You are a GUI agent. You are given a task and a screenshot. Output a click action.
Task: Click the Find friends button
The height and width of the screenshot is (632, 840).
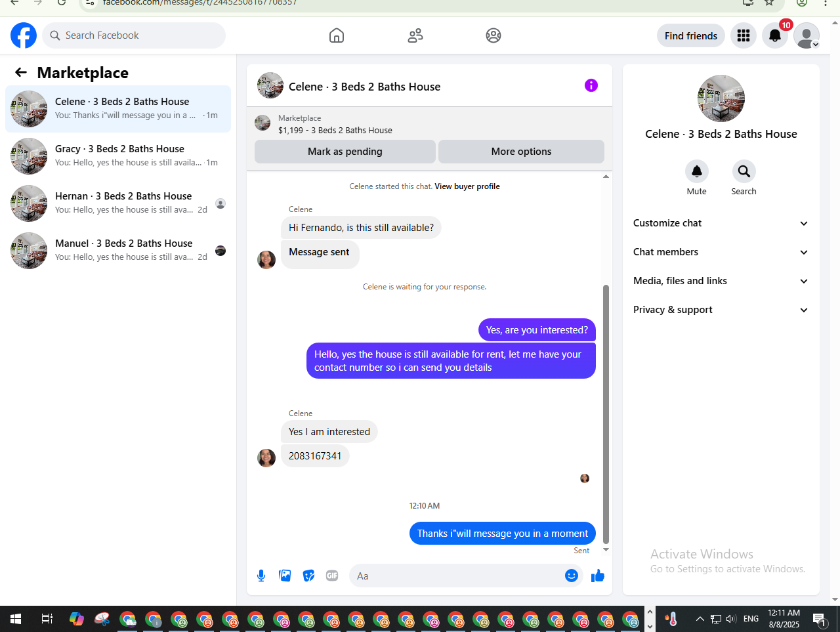(x=691, y=35)
